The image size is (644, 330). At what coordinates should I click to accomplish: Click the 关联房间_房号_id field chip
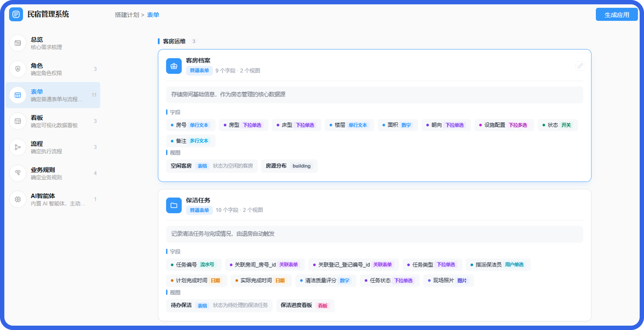pos(265,265)
